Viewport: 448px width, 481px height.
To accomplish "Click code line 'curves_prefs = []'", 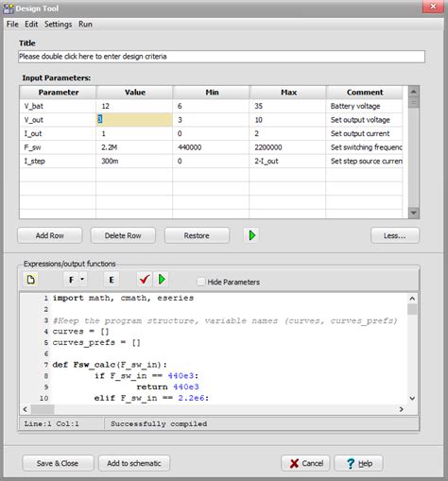I will tap(96, 342).
